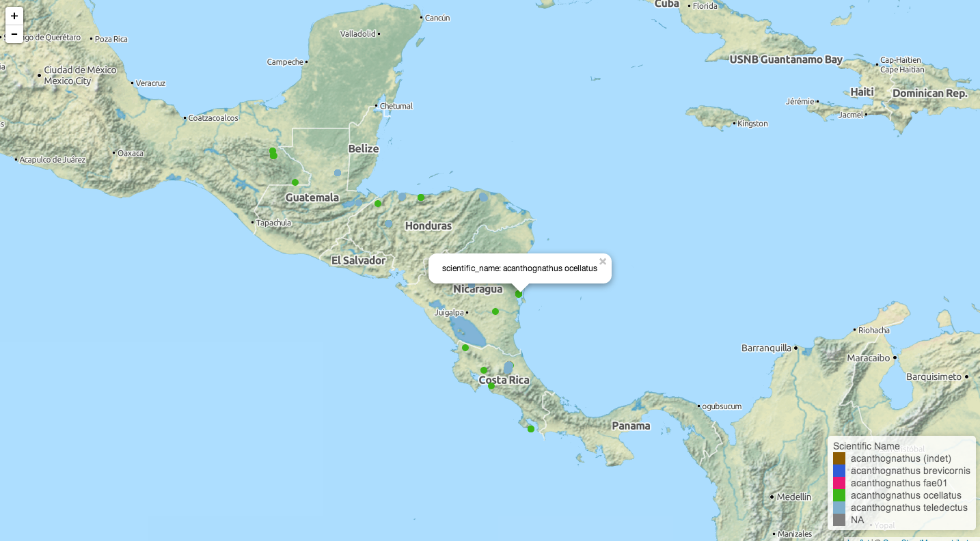
Task: Open the OpenStreetMap contributors link
Action: point(916,540)
